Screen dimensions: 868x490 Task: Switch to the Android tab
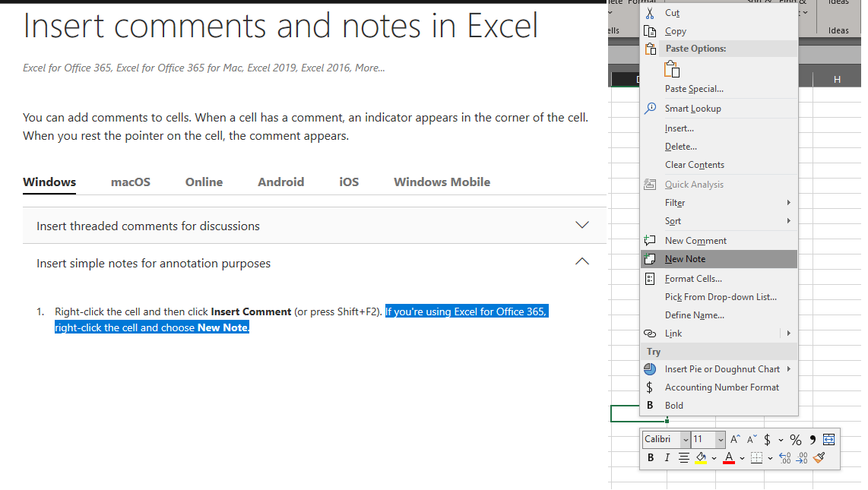280,182
